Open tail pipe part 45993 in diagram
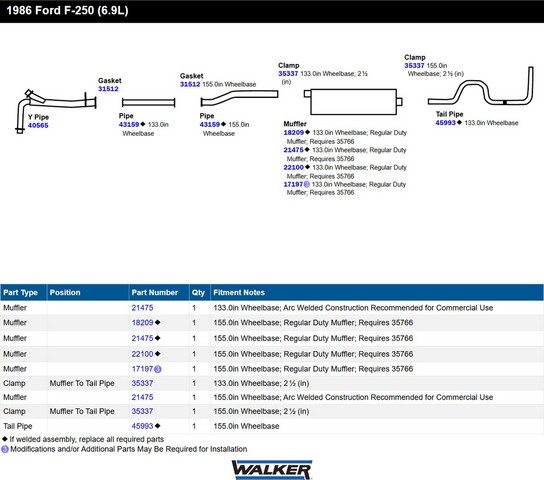 point(445,123)
